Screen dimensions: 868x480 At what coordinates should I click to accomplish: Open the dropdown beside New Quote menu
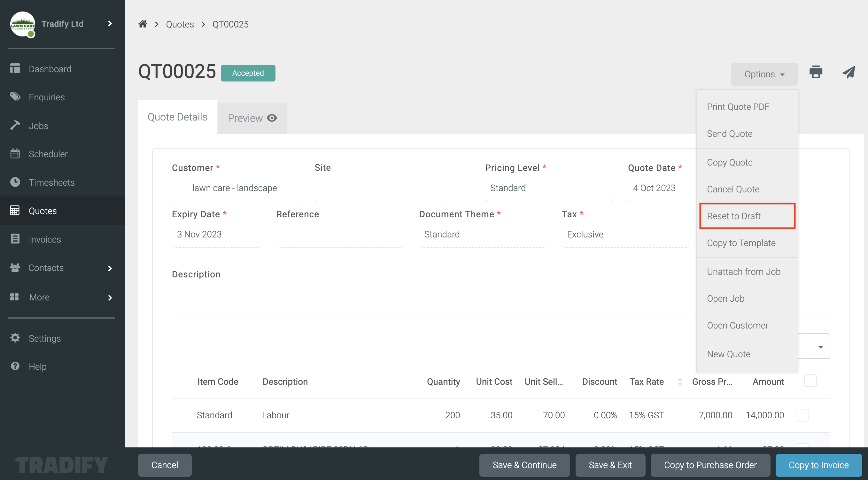820,347
